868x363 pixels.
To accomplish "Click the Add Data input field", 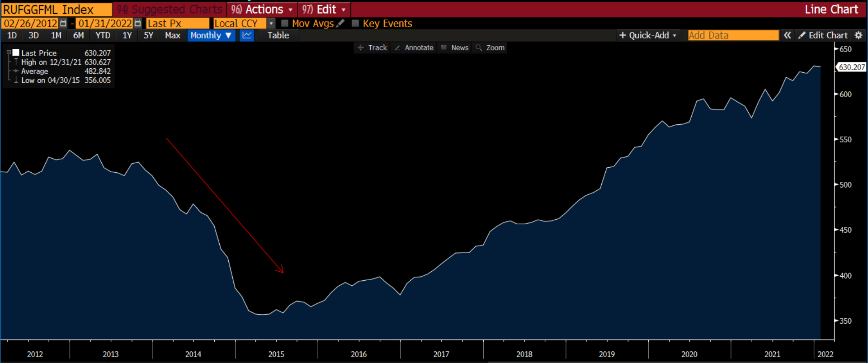I will click(733, 35).
